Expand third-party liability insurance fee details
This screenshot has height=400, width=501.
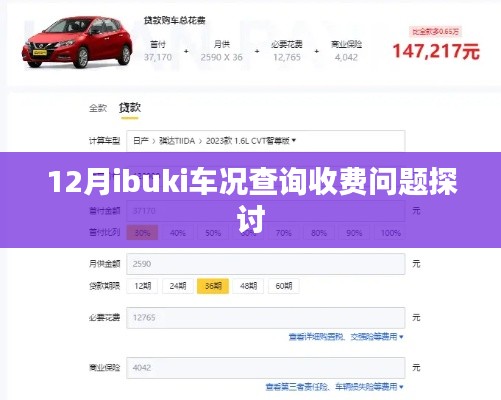click(334, 387)
